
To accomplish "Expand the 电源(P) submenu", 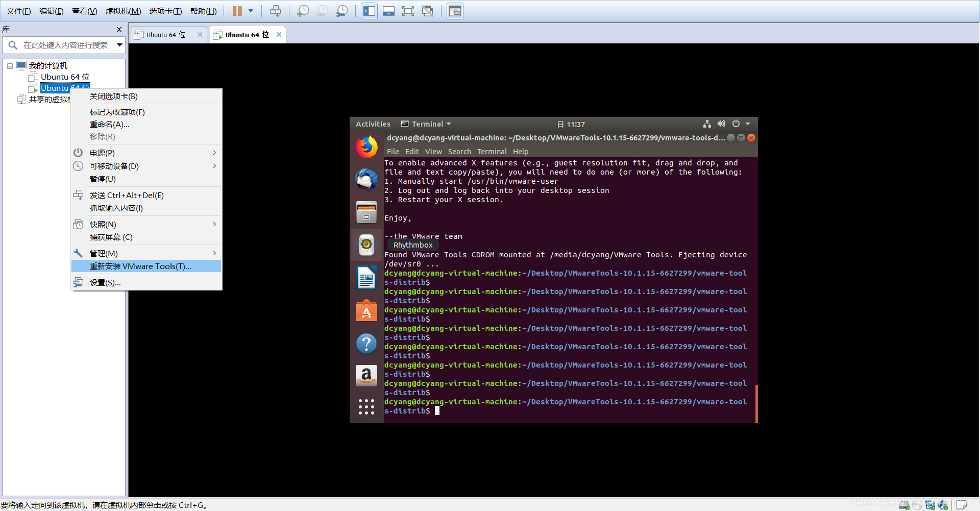I will pos(146,153).
